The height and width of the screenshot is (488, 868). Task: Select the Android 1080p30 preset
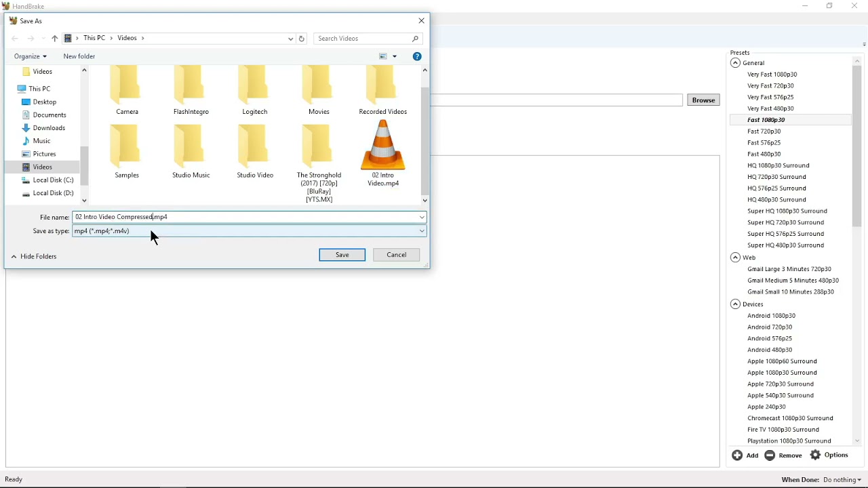point(772,316)
